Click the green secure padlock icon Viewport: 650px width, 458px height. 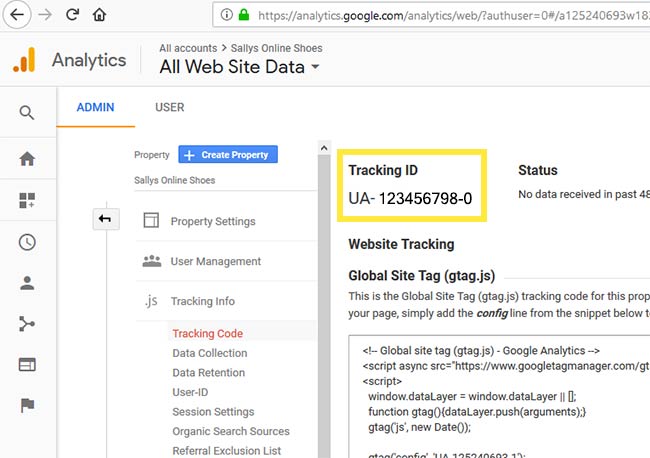coord(244,15)
